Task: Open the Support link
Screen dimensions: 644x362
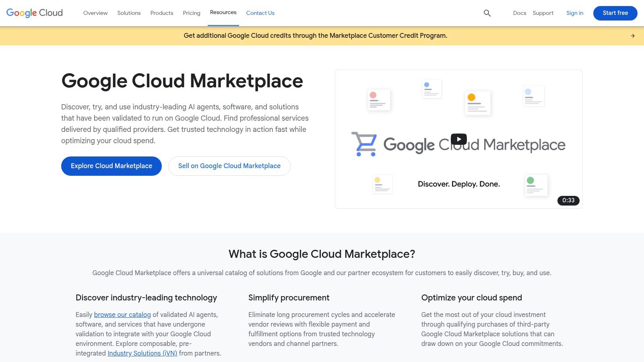Action: (543, 13)
